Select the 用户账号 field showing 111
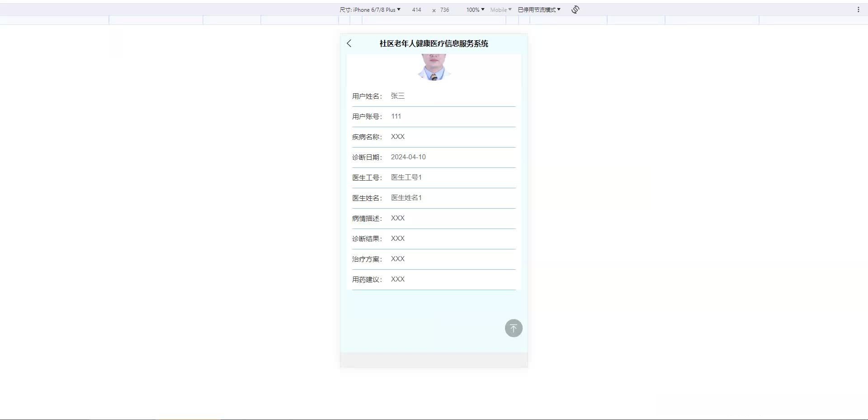The image size is (868, 420). pos(396,116)
